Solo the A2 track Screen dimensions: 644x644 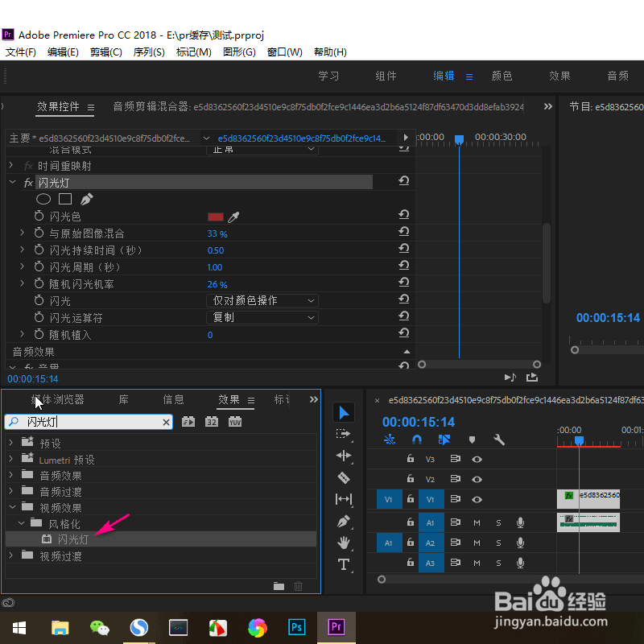coord(498,543)
